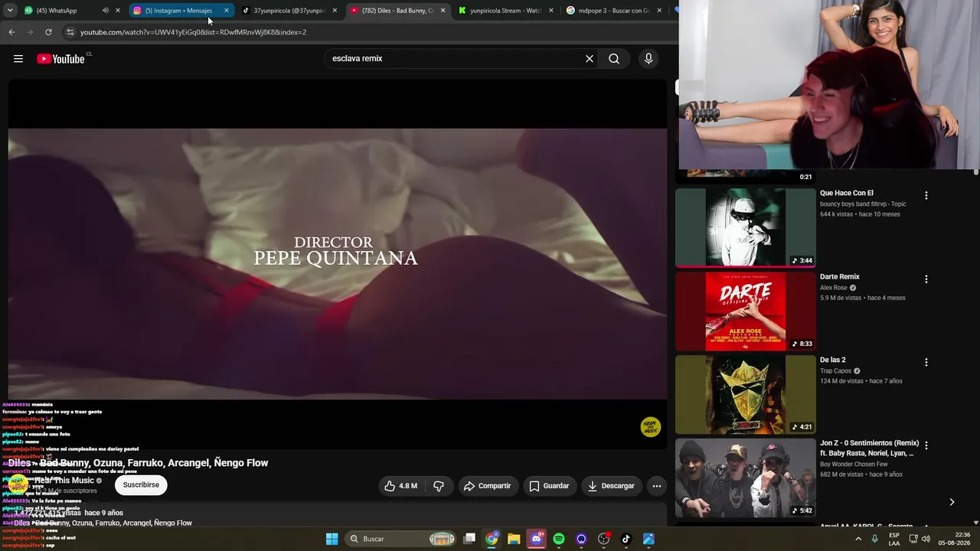Switch to the 37yunpiricola TikTok tab

pos(289,11)
